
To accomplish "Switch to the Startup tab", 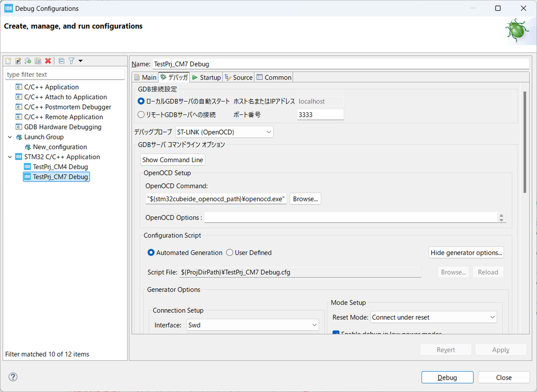I will pos(206,77).
